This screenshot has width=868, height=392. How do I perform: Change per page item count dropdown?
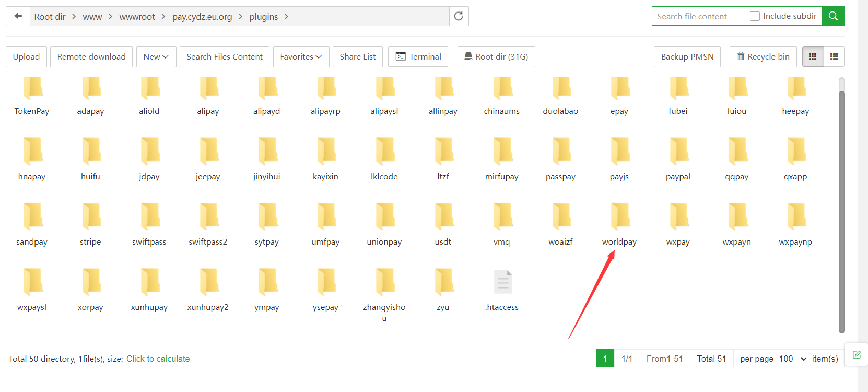pyautogui.click(x=793, y=359)
